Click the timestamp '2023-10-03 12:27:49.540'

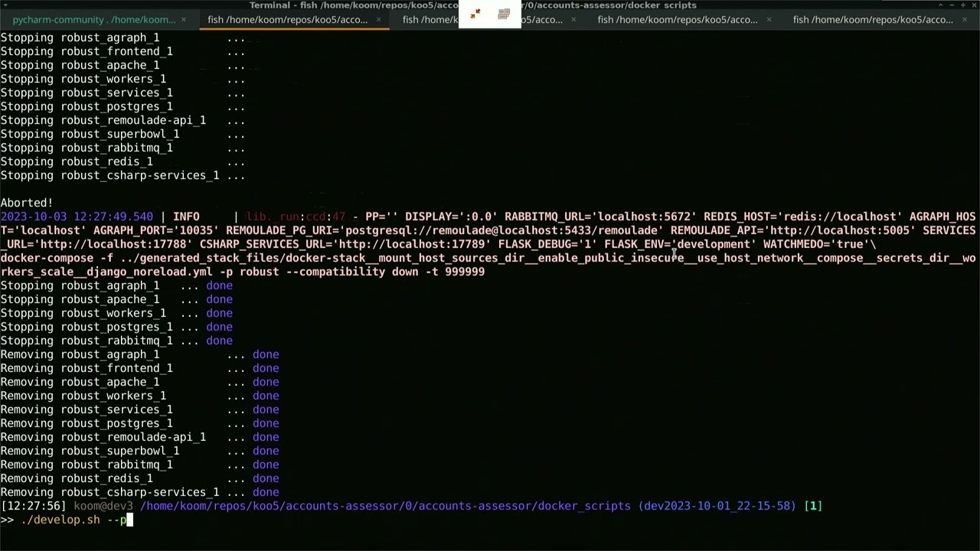coord(77,217)
